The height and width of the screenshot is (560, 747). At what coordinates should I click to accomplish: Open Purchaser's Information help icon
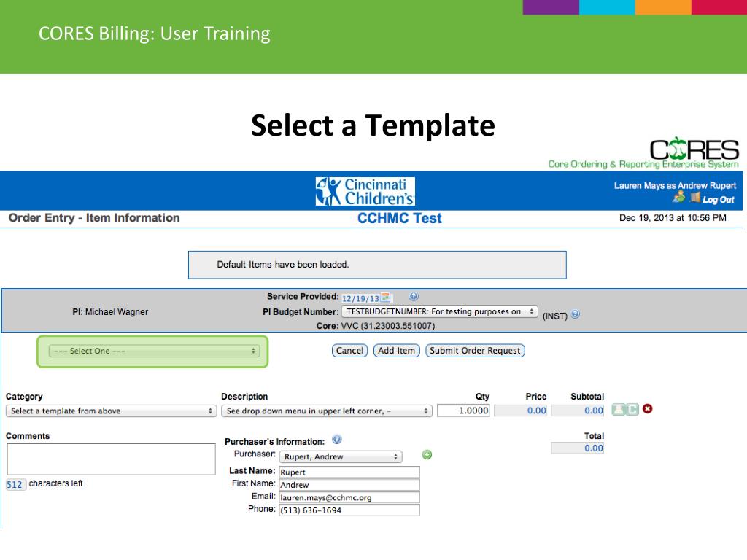coord(337,440)
